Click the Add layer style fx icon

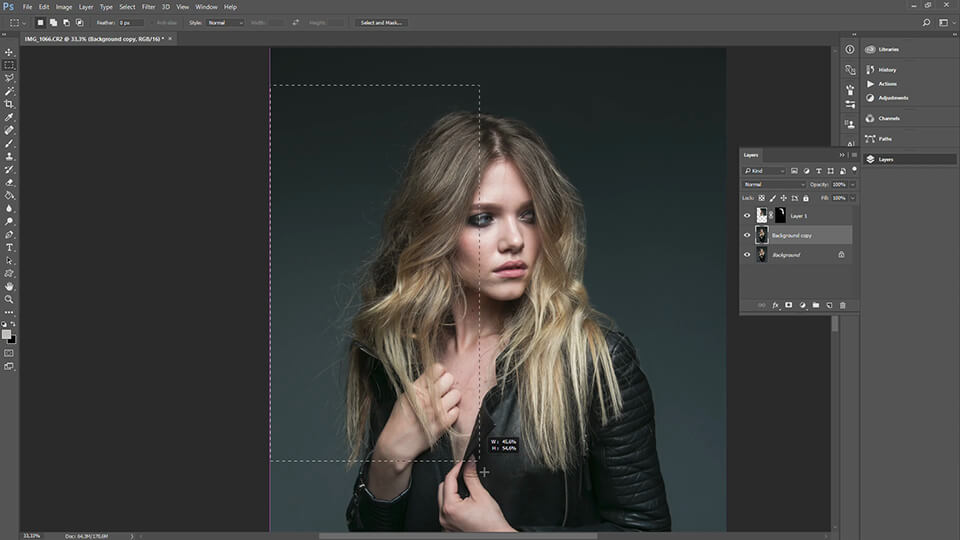click(775, 305)
